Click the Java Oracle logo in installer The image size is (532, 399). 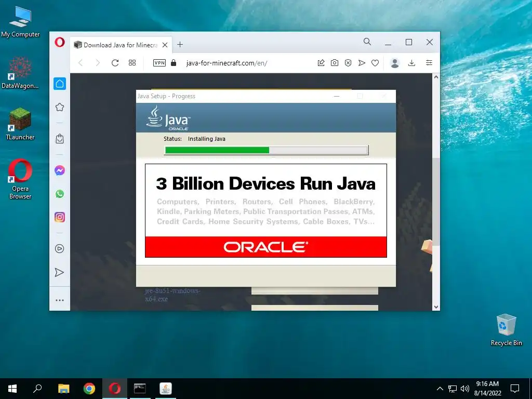click(168, 118)
